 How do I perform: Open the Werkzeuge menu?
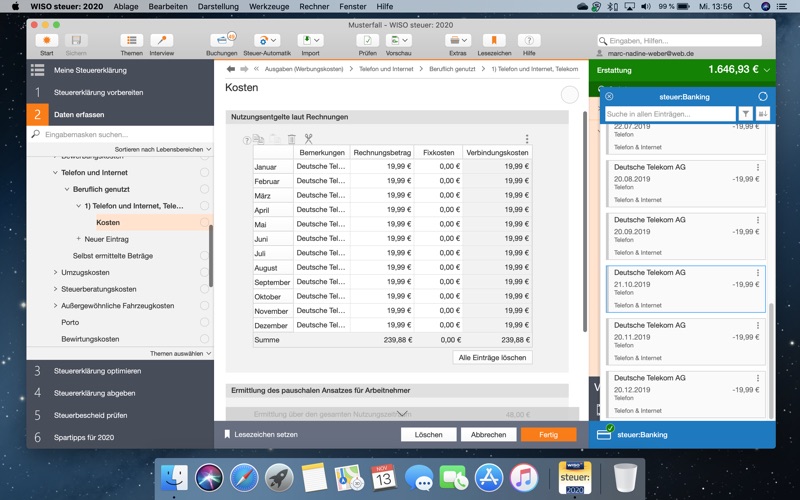269,7
